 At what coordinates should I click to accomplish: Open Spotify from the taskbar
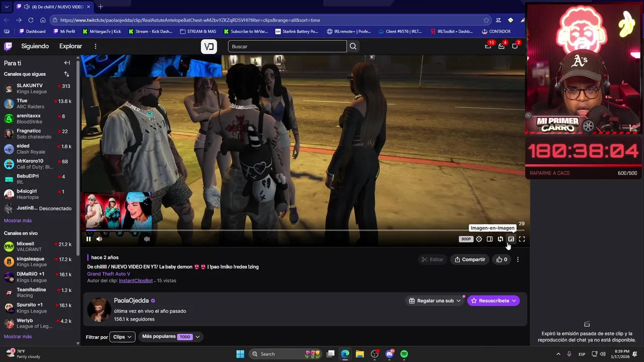point(404,354)
